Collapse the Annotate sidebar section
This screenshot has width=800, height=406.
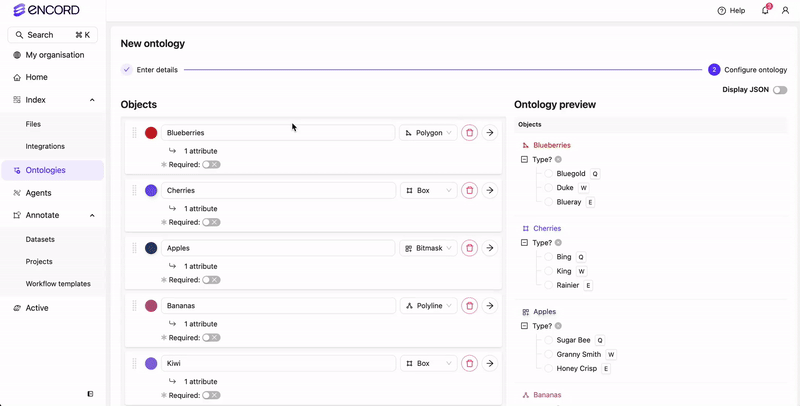click(92, 215)
